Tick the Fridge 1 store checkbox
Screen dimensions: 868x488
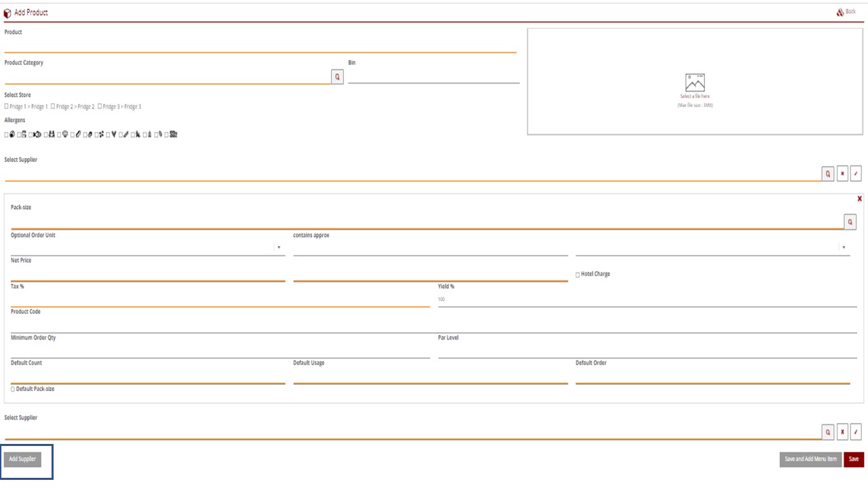click(x=7, y=106)
